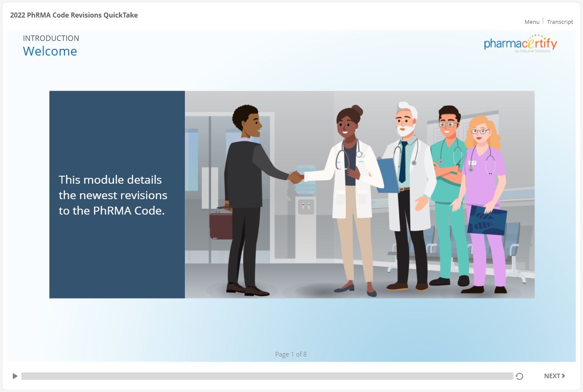This screenshot has height=392, width=583.
Task: Click the chevron arrow beside NEXT
Action: click(x=563, y=376)
